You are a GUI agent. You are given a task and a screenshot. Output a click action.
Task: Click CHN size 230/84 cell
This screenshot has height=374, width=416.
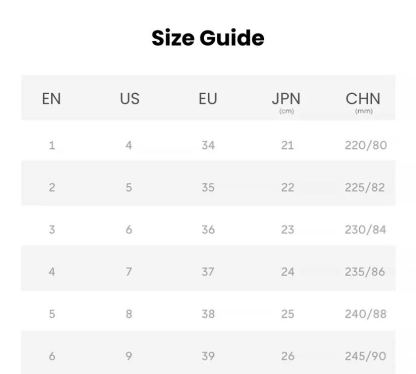pyautogui.click(x=365, y=230)
